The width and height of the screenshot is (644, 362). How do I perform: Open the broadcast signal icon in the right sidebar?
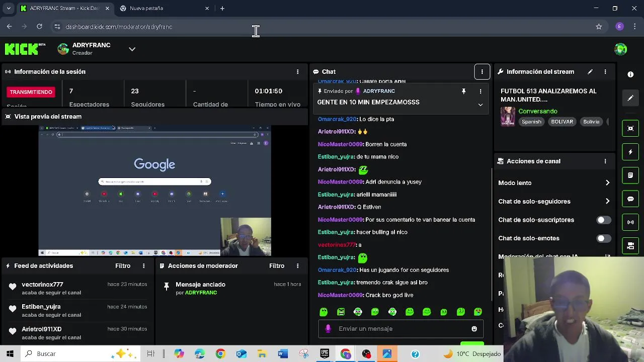(x=630, y=222)
